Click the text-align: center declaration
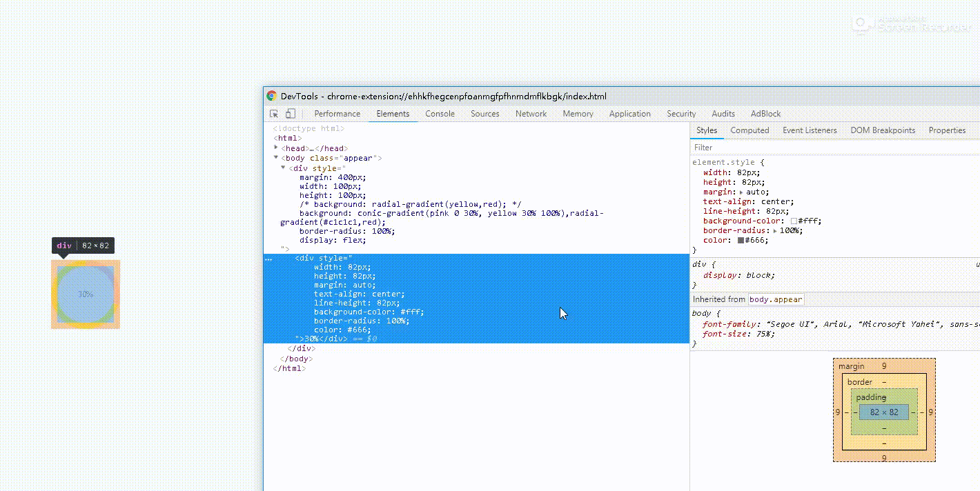 point(748,202)
